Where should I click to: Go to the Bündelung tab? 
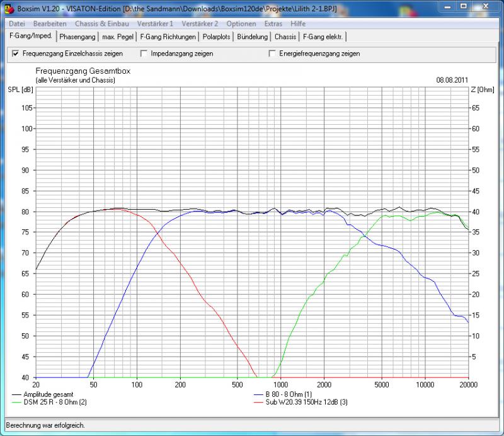[x=252, y=37]
